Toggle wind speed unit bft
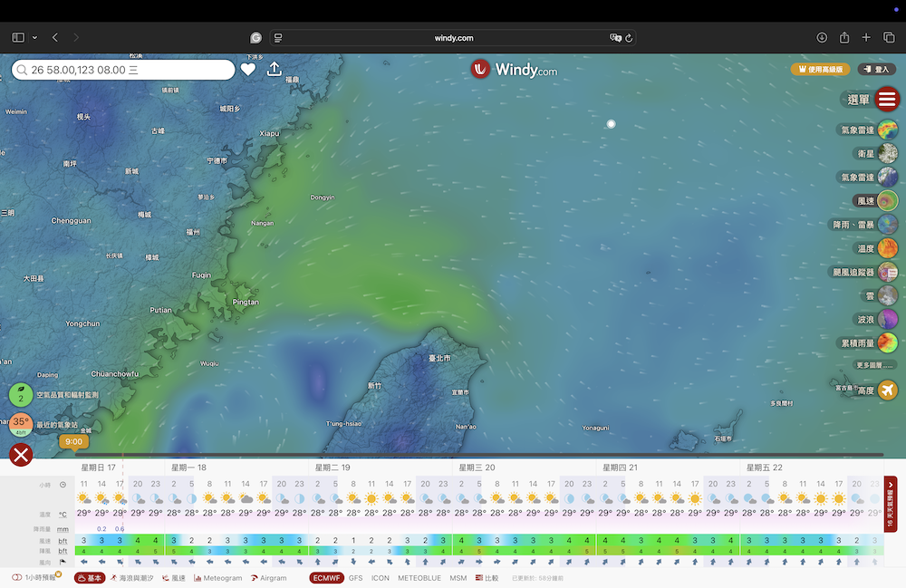This screenshot has width=906, height=588. (63, 540)
